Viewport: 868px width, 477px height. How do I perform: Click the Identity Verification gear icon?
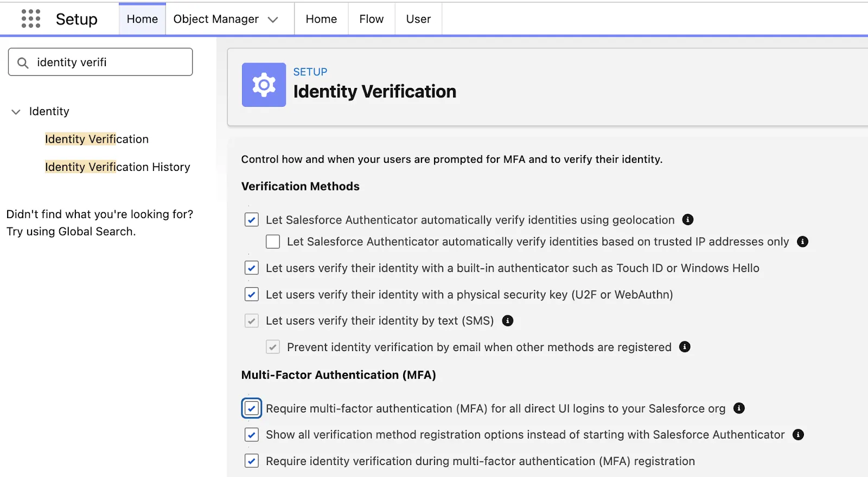pyautogui.click(x=264, y=85)
